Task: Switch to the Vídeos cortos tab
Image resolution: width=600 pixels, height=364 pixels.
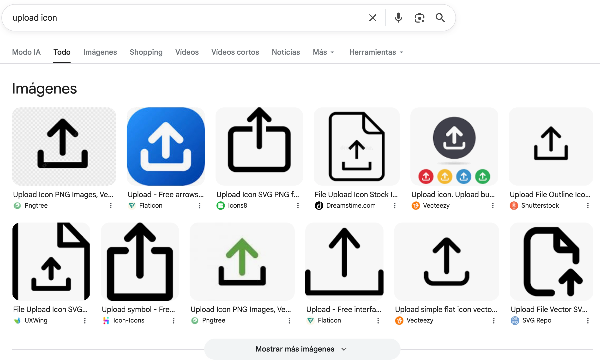Action: tap(235, 52)
